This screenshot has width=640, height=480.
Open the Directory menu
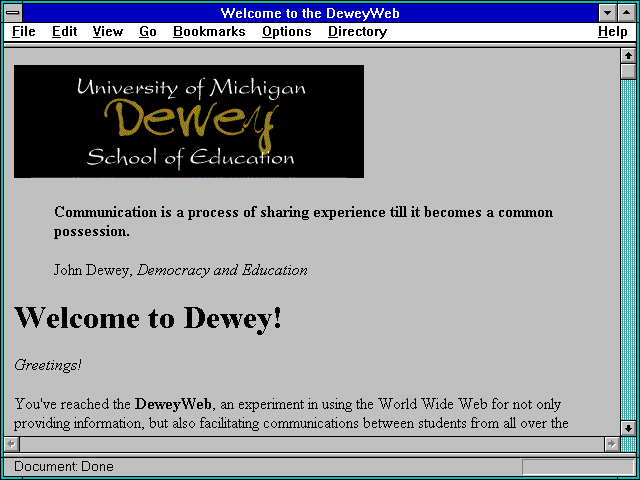[x=358, y=32]
